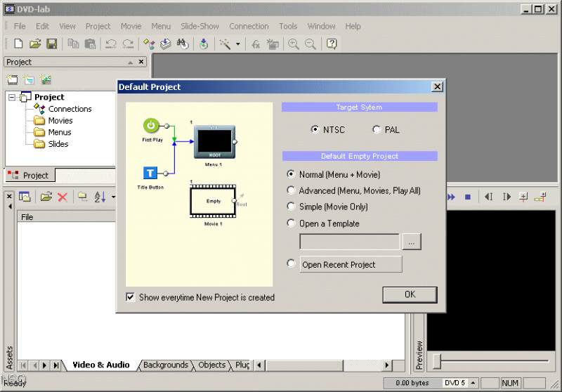Click the New project toolbar icon
The image size is (562, 392).
tap(18, 44)
